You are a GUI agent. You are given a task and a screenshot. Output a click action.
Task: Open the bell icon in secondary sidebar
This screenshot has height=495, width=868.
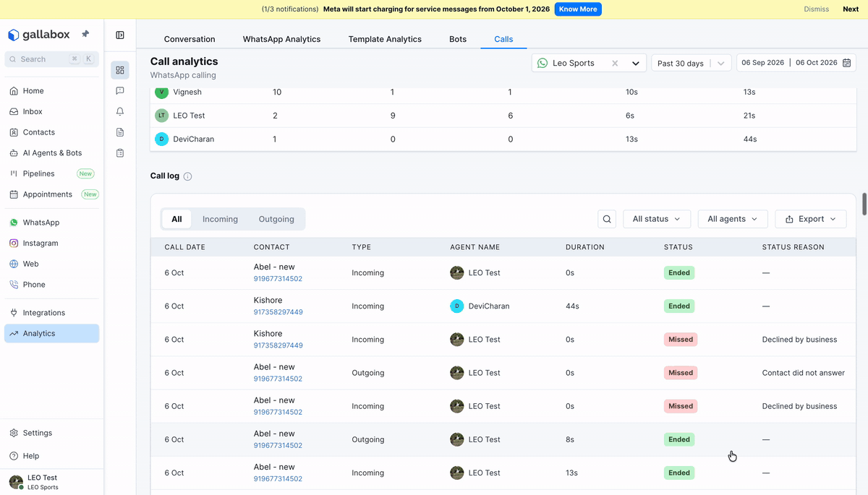click(120, 111)
